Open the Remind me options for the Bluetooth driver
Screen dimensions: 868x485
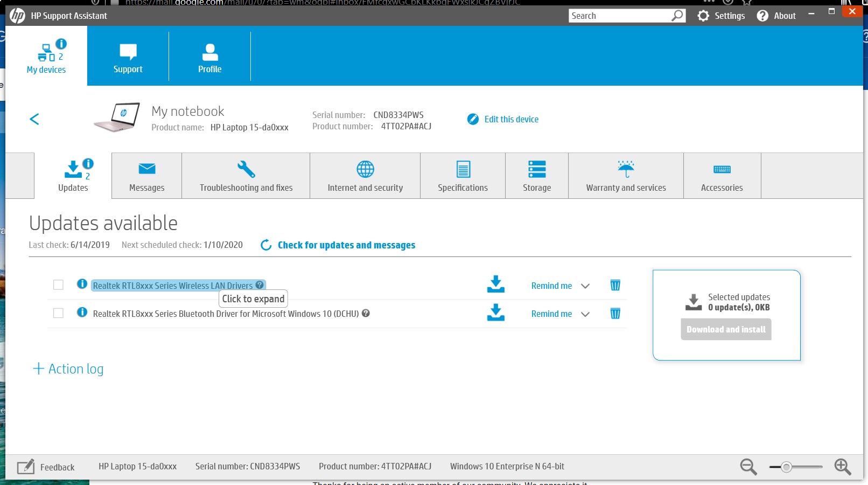[585, 314]
